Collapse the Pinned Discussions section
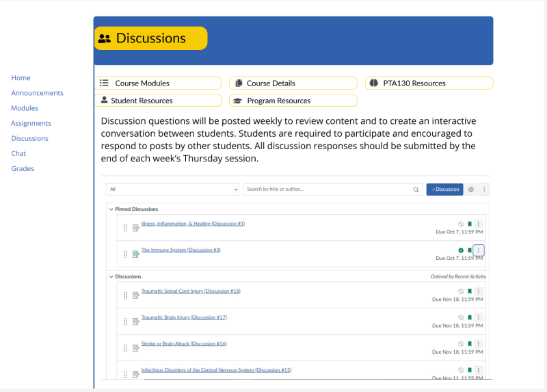The height and width of the screenshot is (392, 547). (111, 209)
